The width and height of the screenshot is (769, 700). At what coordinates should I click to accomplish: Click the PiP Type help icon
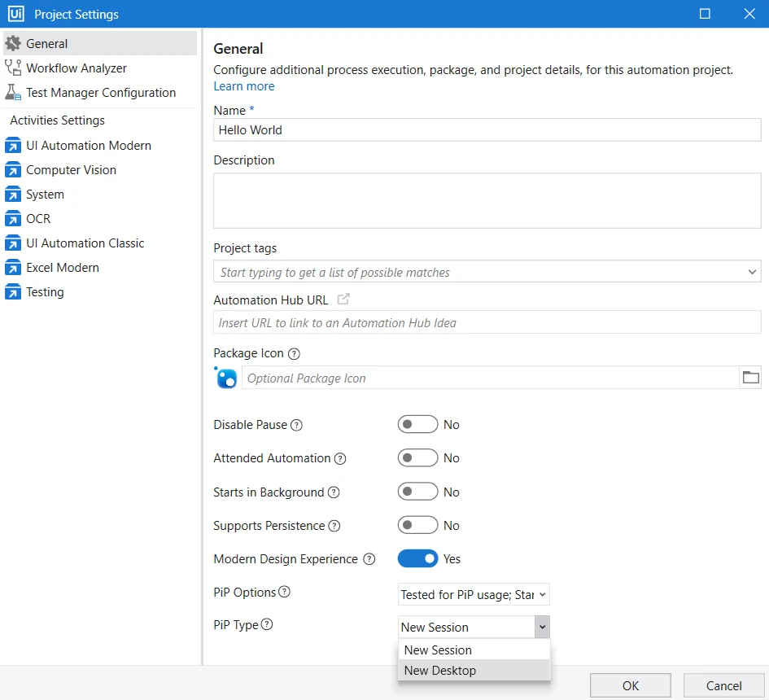click(x=267, y=624)
